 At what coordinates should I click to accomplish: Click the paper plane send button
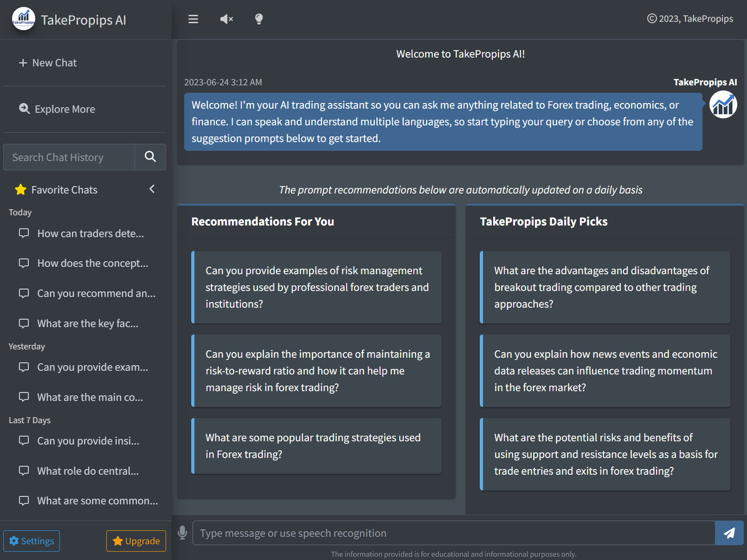pyautogui.click(x=729, y=533)
